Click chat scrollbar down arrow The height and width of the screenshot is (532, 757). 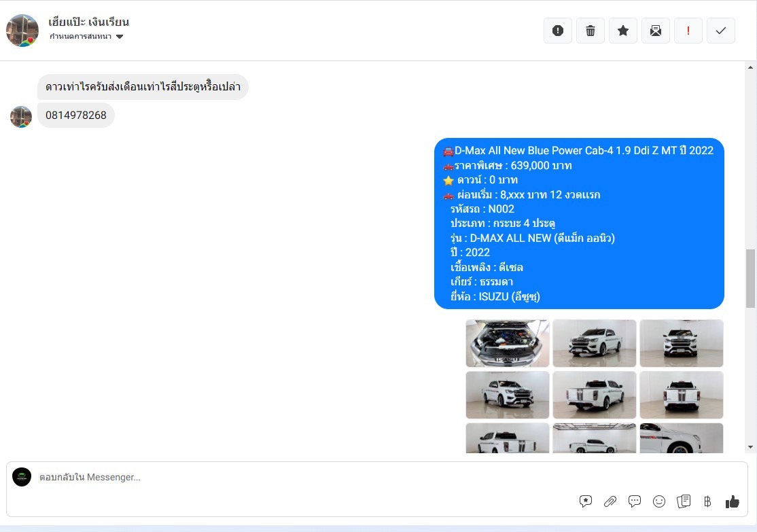[750, 447]
